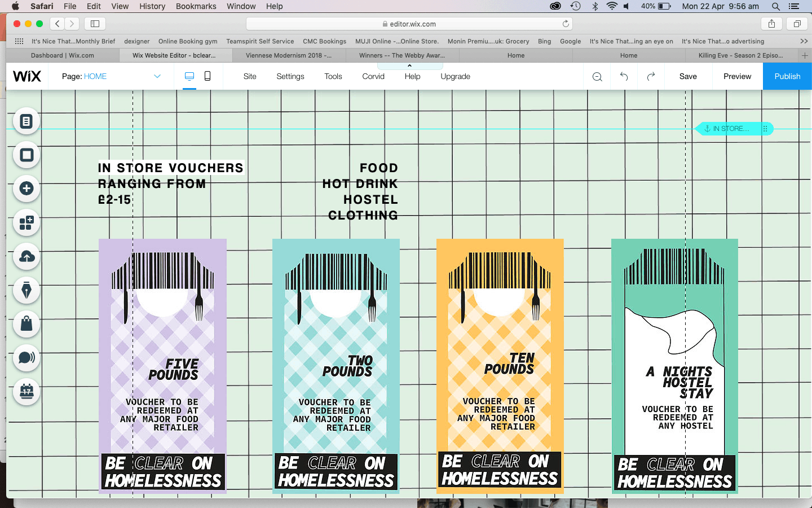Switch to desktop editor view
812x508 pixels.
coord(189,76)
